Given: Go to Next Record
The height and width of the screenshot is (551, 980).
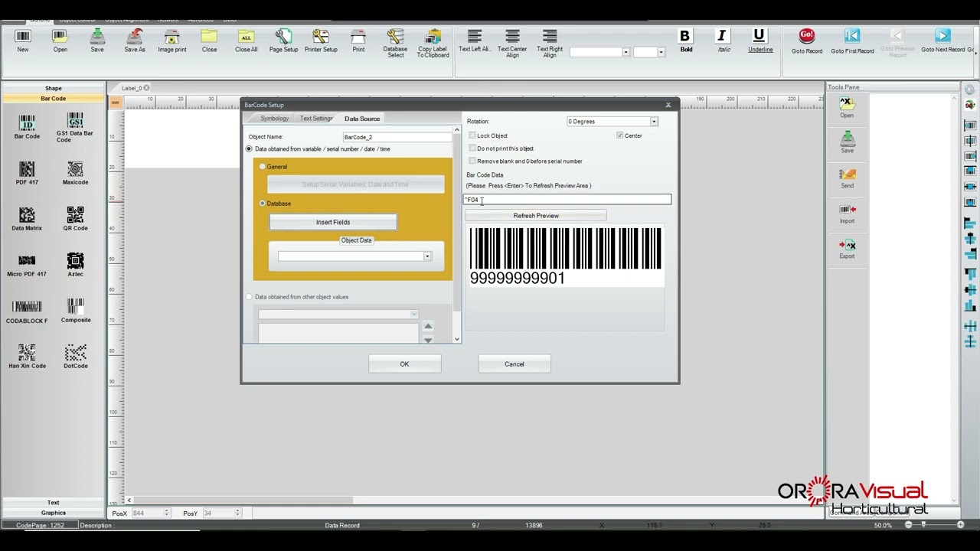Looking at the screenshot, I should (x=942, y=41).
